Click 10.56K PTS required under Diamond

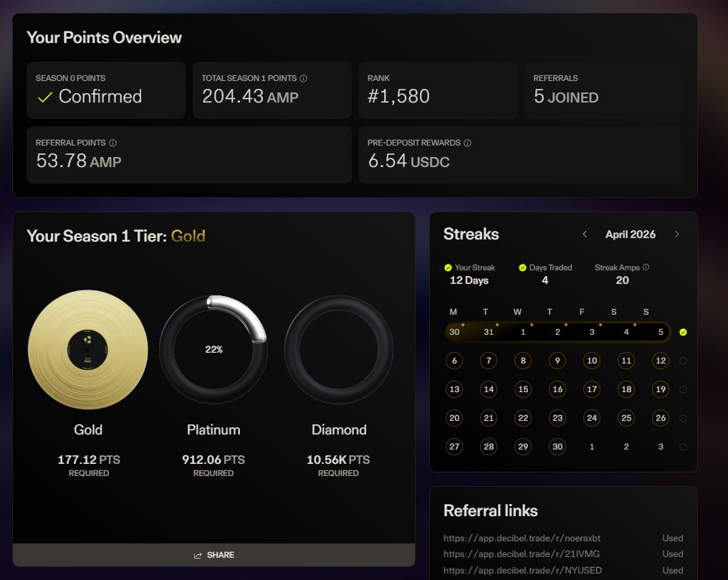pyautogui.click(x=338, y=460)
